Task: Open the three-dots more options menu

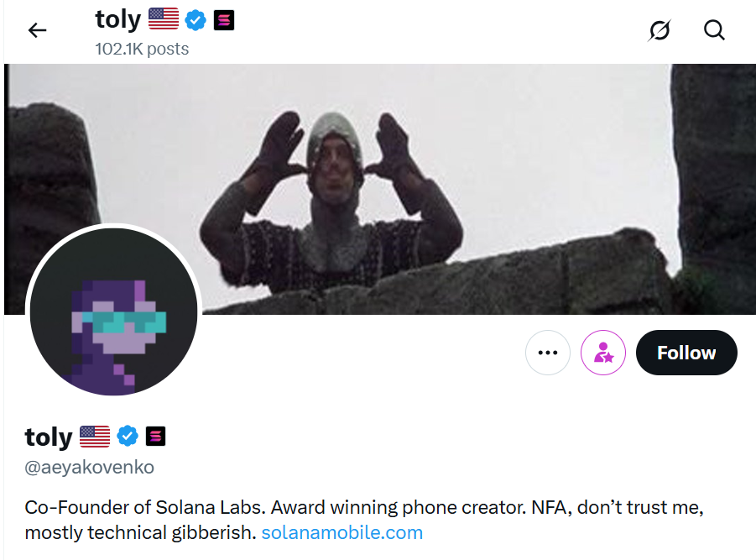Action: tap(548, 353)
